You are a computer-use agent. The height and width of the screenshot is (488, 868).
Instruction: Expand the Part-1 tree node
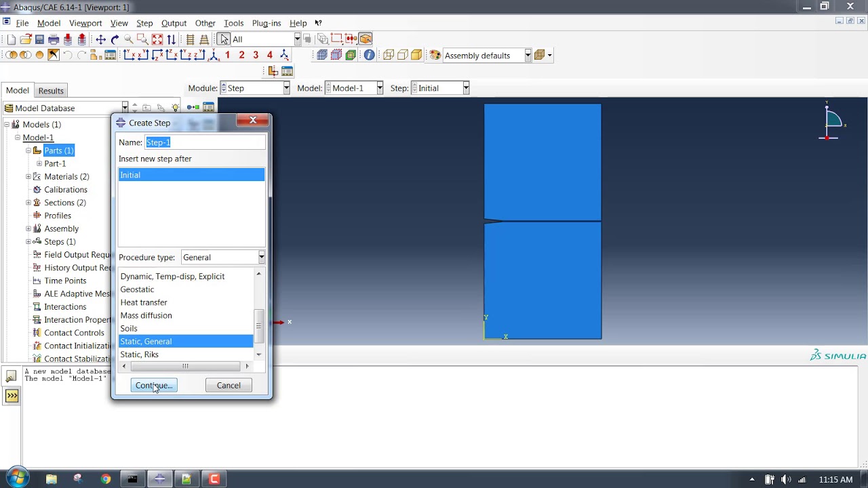coord(39,163)
